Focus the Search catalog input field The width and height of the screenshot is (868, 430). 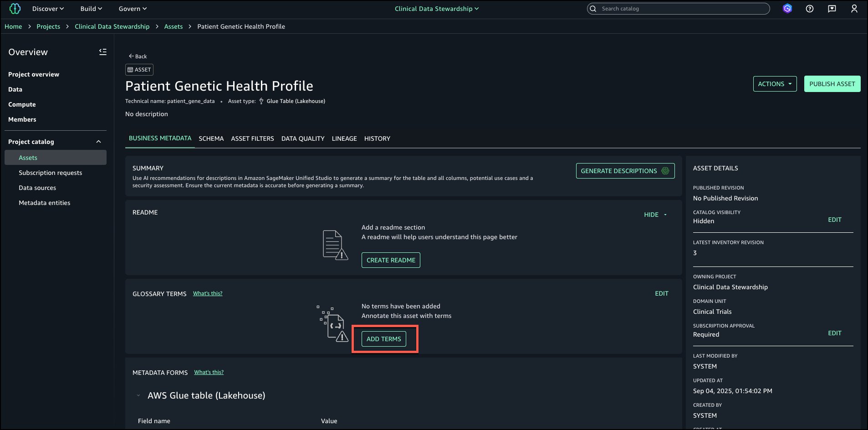tap(683, 9)
